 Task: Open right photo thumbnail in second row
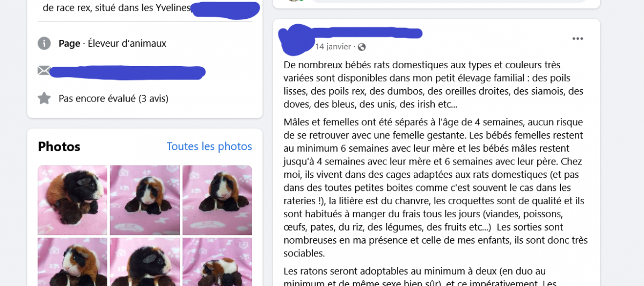[217, 262]
